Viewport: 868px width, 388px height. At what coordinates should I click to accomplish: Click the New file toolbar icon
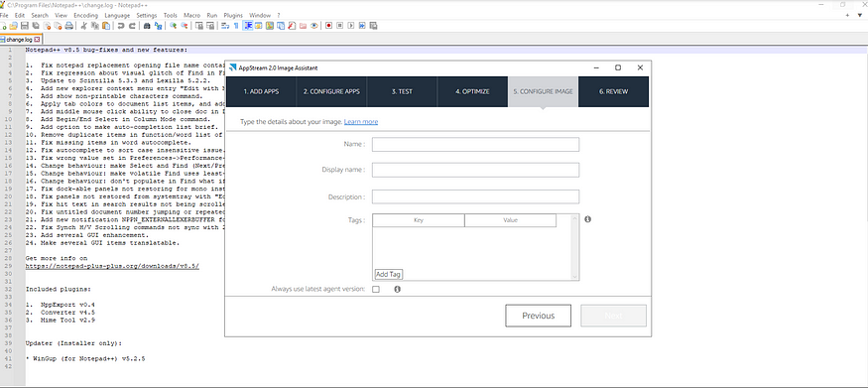(x=3, y=26)
